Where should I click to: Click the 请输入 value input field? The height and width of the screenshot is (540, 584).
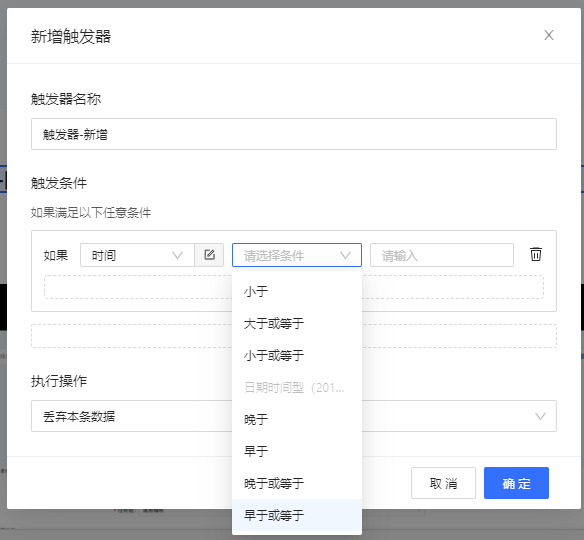point(442,255)
